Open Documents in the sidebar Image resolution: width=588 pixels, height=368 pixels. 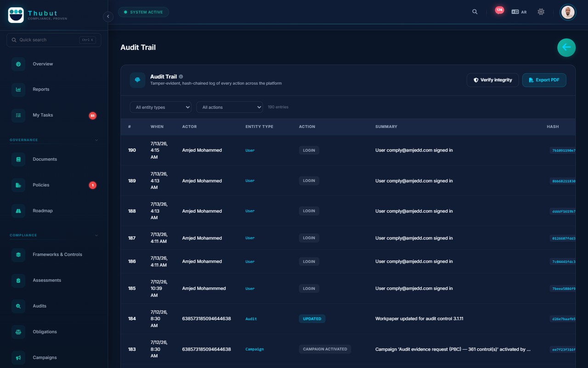point(54,160)
